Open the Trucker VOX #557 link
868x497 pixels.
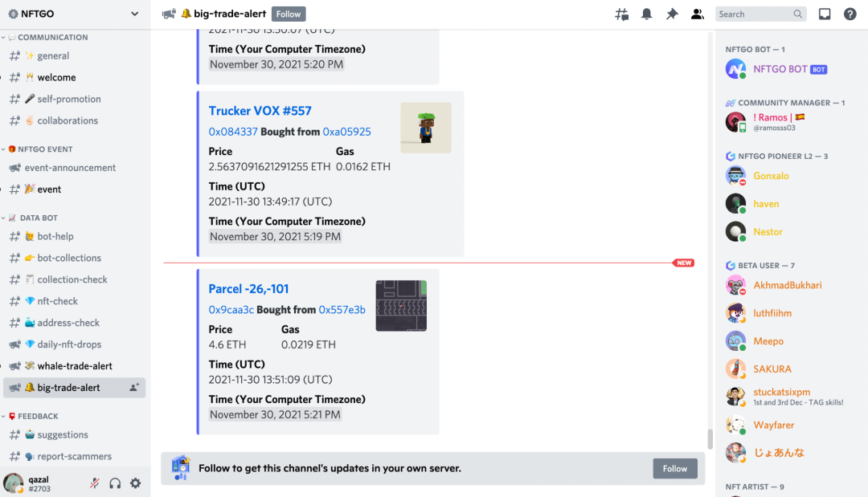(260, 111)
